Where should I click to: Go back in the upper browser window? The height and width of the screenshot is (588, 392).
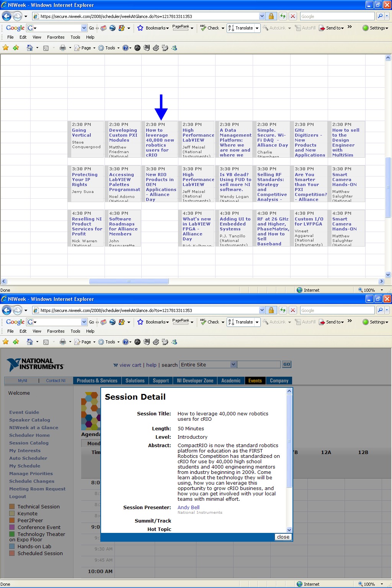pyautogui.click(x=7, y=16)
